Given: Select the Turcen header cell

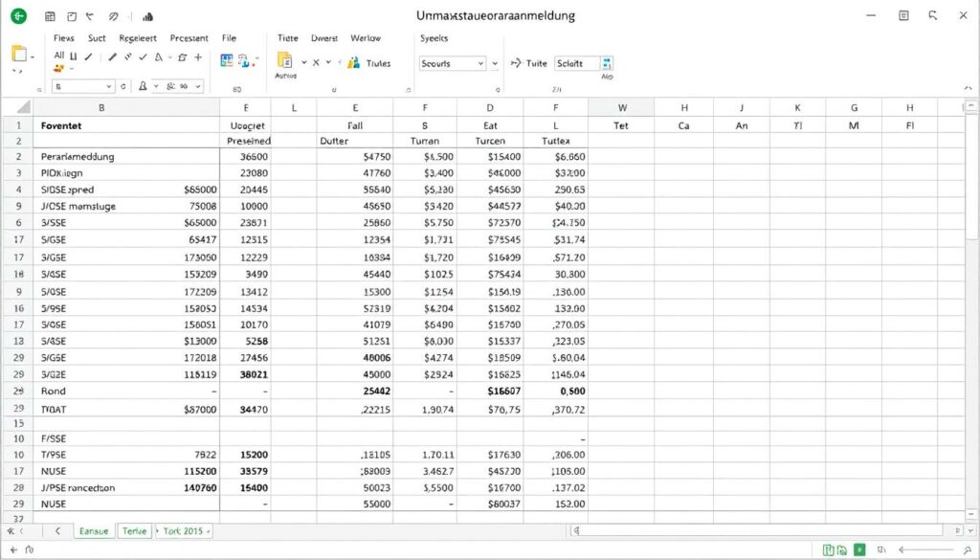Looking at the screenshot, I should point(490,142).
